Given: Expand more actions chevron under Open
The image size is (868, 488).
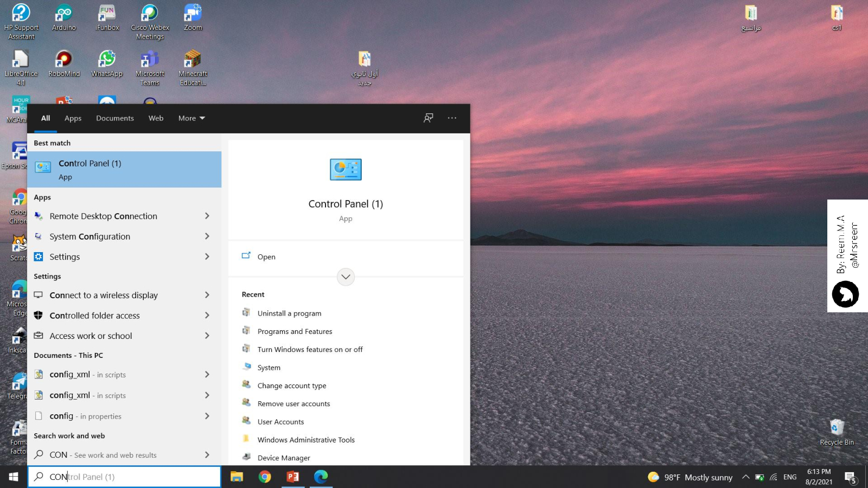Looking at the screenshot, I should pyautogui.click(x=346, y=277).
